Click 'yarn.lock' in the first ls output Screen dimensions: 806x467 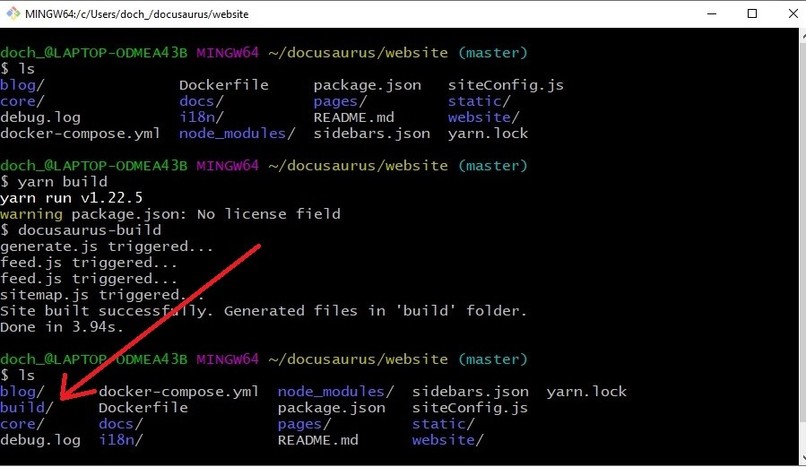point(488,133)
